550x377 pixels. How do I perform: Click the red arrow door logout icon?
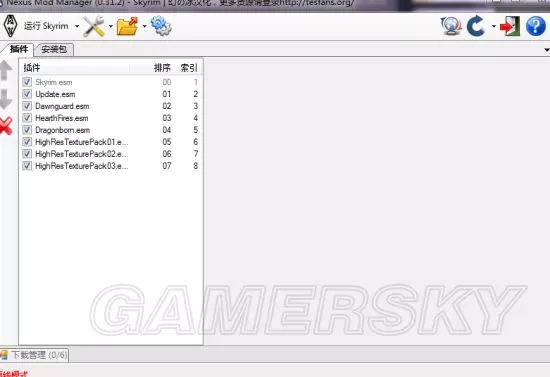pos(510,26)
